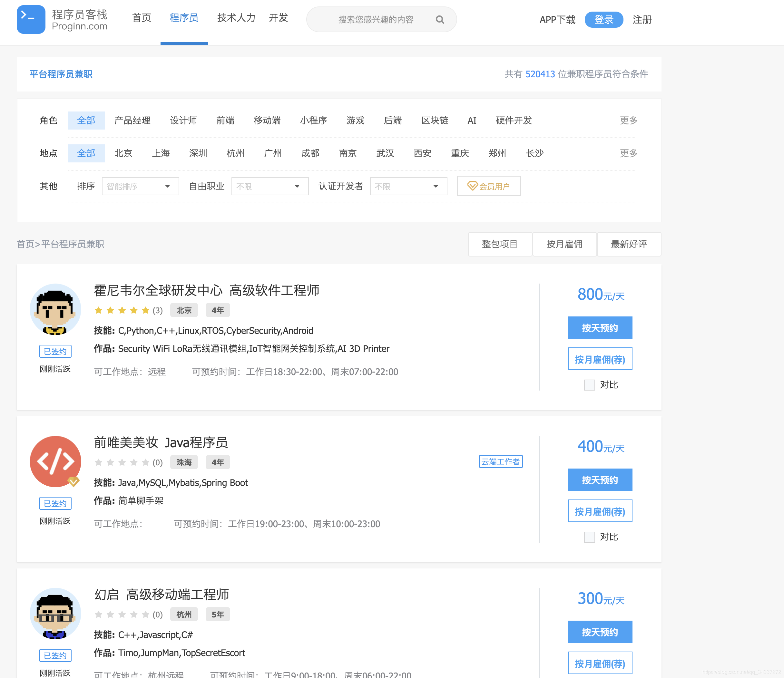
Task: Expand the 自由职业 dropdown
Action: [x=269, y=186]
